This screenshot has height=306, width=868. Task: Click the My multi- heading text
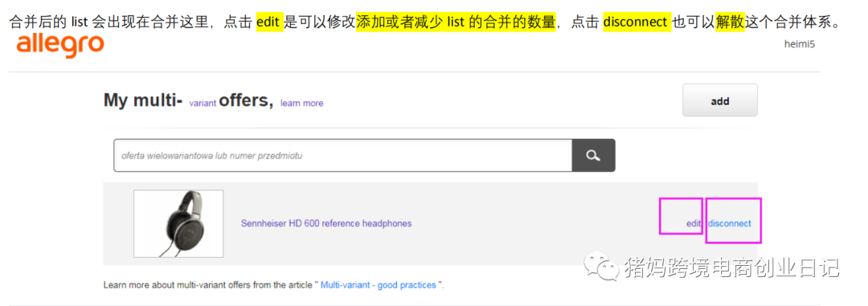pos(143,100)
